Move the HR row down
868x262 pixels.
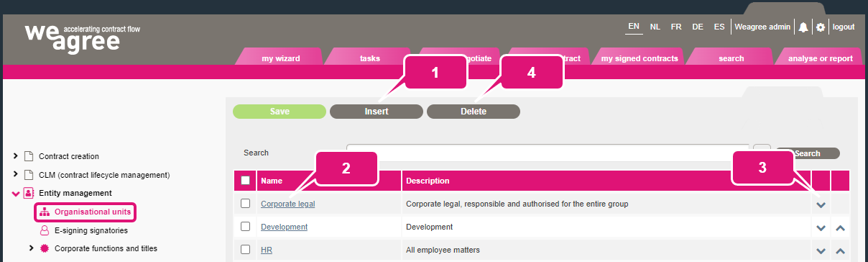(x=821, y=250)
